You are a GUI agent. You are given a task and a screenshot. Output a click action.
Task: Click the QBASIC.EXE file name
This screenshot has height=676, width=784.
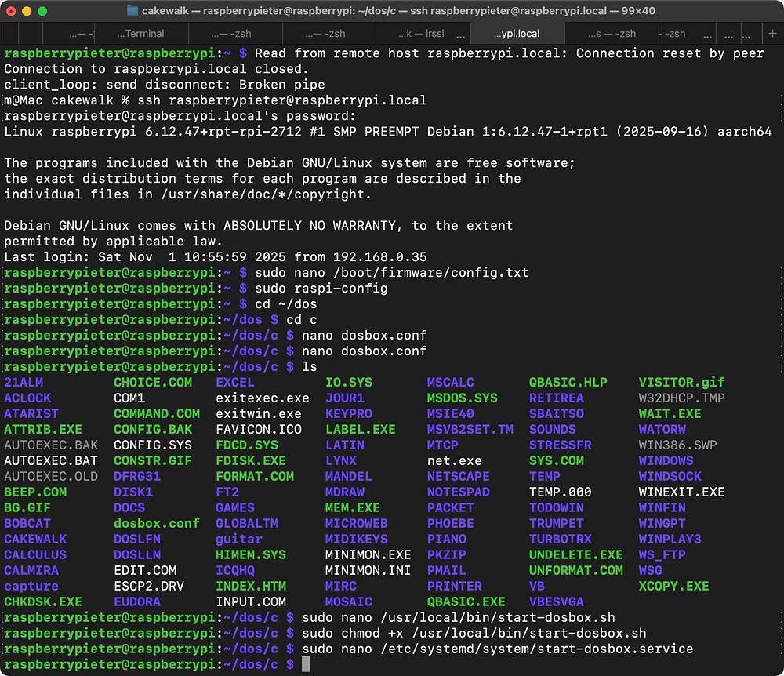coord(466,602)
